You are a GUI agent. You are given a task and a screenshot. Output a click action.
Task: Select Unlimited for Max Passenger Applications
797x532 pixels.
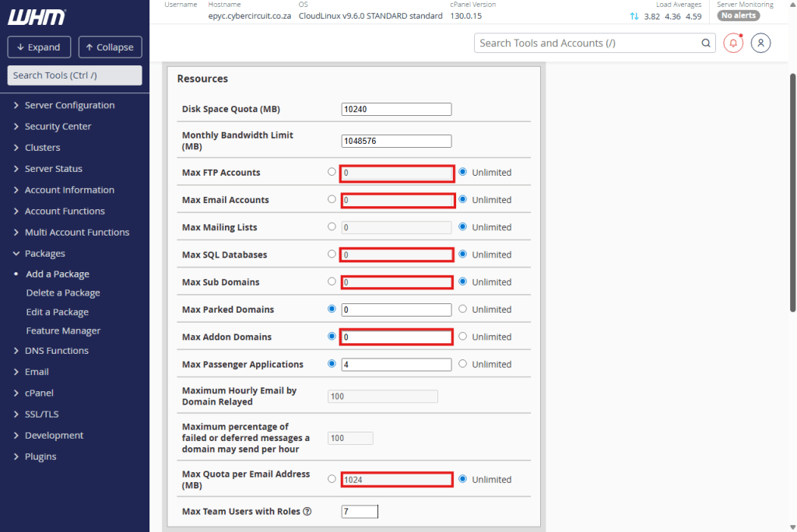[x=463, y=364]
